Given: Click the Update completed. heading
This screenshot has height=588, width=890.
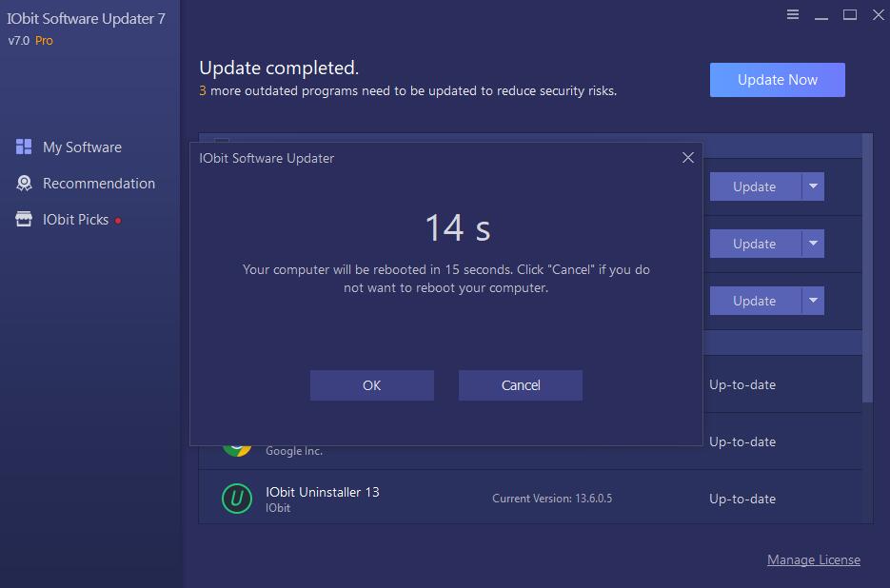Looking at the screenshot, I should pos(279,69).
